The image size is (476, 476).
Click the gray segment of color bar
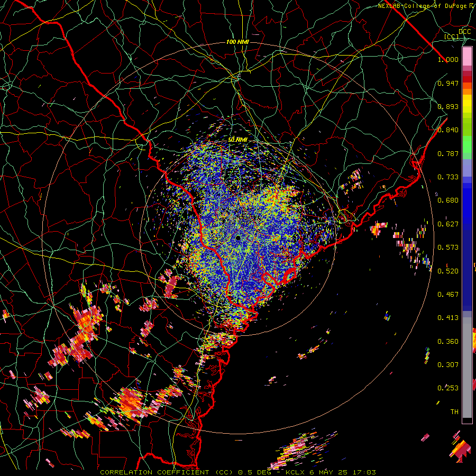[x=467, y=368]
